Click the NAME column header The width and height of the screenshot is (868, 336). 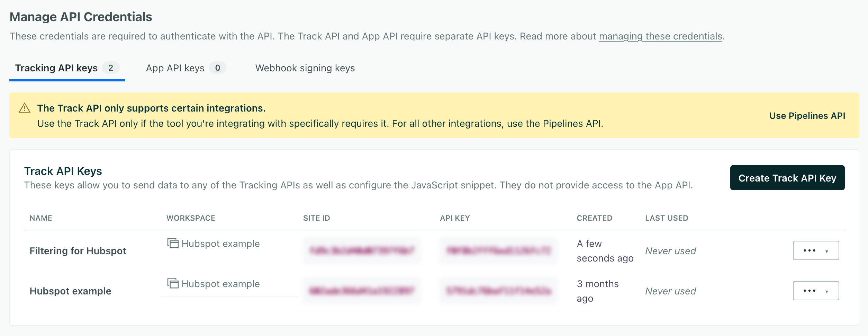(x=40, y=218)
